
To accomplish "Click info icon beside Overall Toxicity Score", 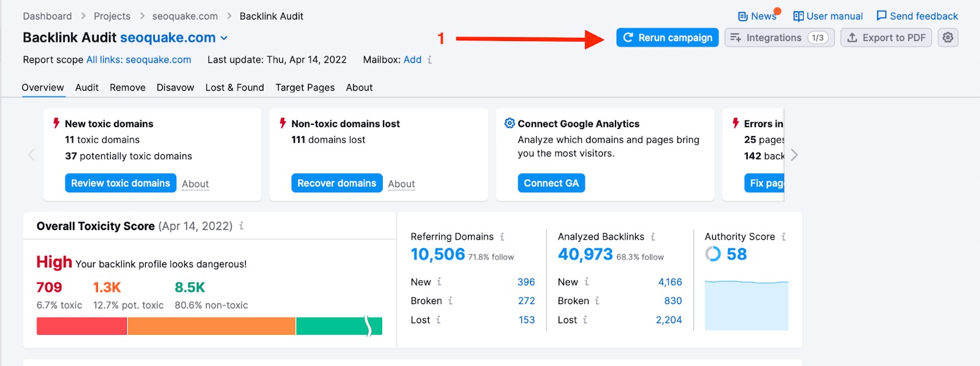I will 241,226.
